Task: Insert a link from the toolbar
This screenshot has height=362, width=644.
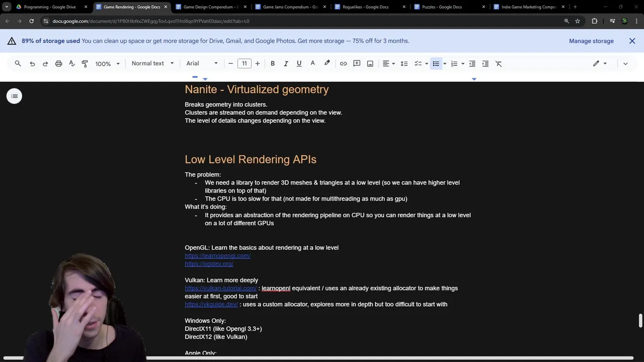Action: pos(343,63)
